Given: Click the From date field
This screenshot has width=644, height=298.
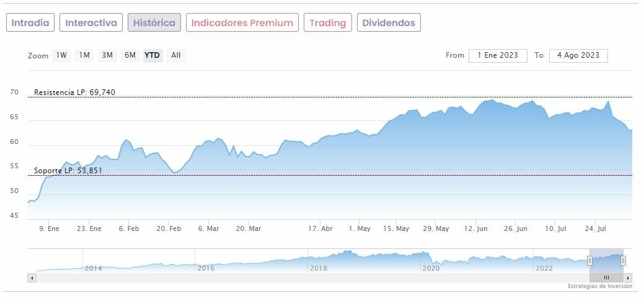Looking at the screenshot, I should click(498, 55).
